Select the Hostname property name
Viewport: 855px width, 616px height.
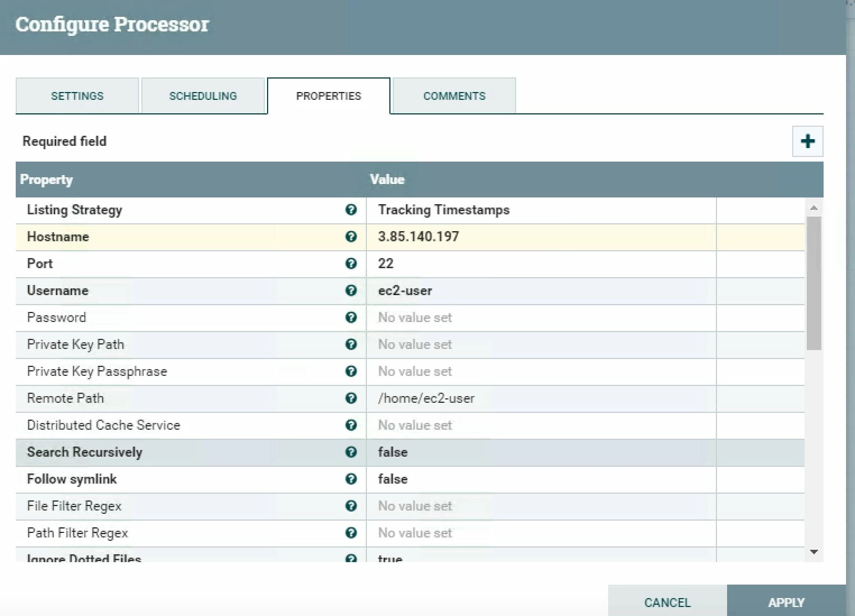point(58,237)
